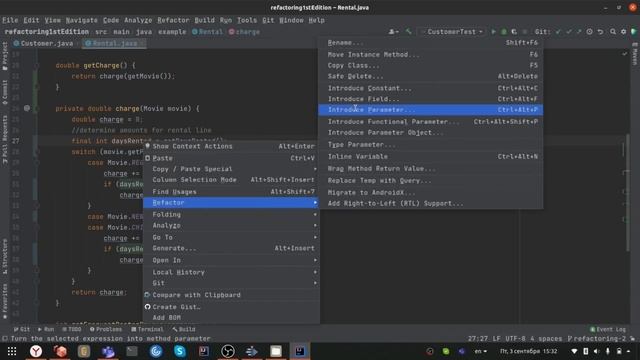This screenshot has width=640, height=360.
Task: Open Yandex browser from taskbar
Action: [36, 351]
